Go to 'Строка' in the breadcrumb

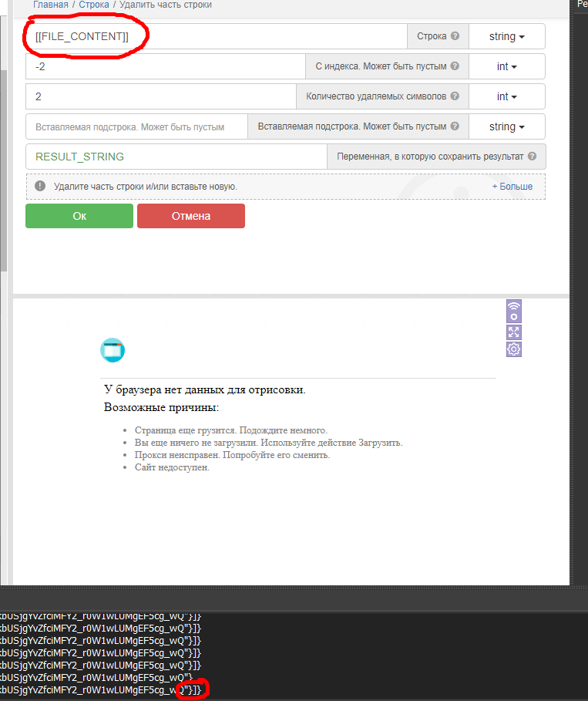pos(94,5)
